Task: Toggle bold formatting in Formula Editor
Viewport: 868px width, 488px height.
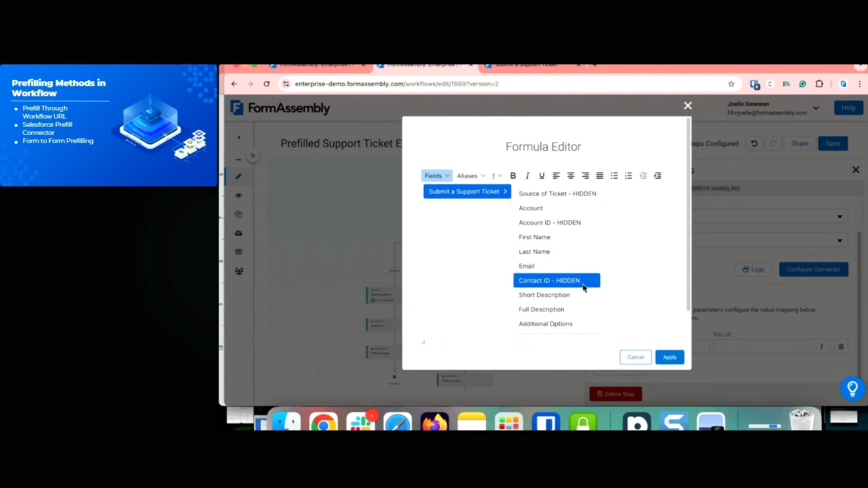Action: click(513, 176)
